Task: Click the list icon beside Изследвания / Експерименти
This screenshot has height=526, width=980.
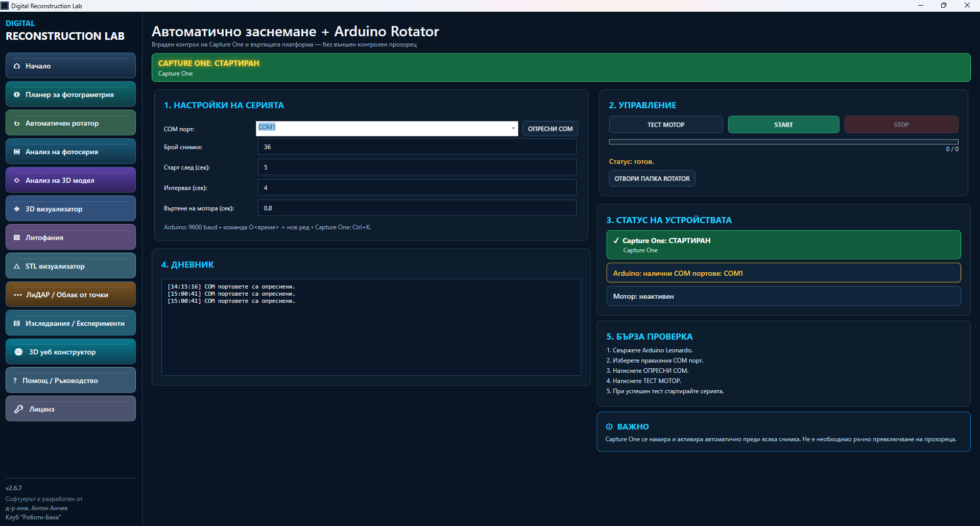Action: [17, 323]
